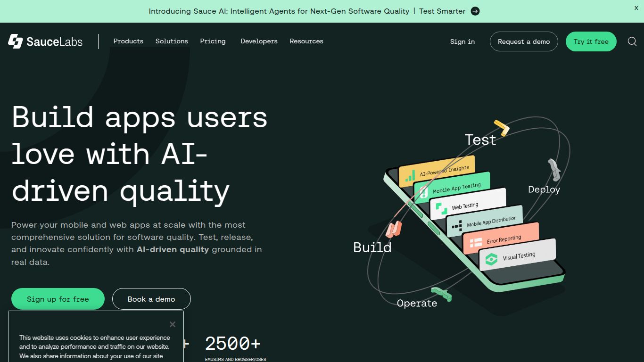The image size is (644, 362).
Task: Click the Sign up for free button
Action: pos(58,299)
